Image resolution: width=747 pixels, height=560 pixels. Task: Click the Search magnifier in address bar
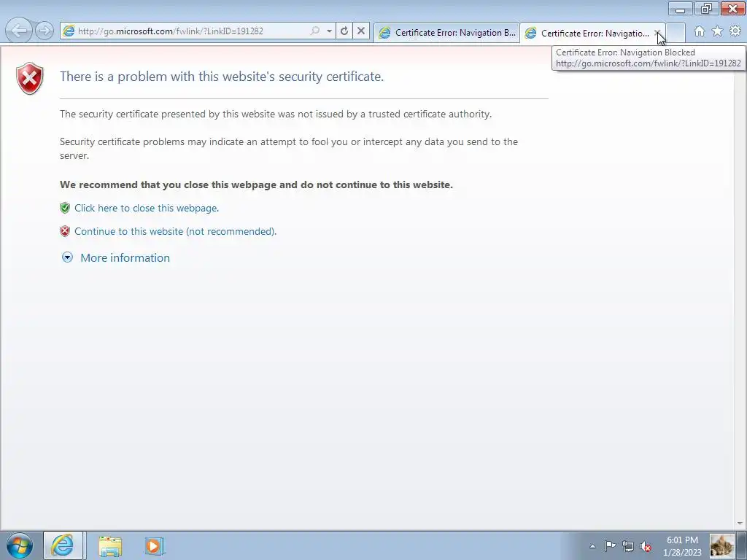click(x=315, y=31)
